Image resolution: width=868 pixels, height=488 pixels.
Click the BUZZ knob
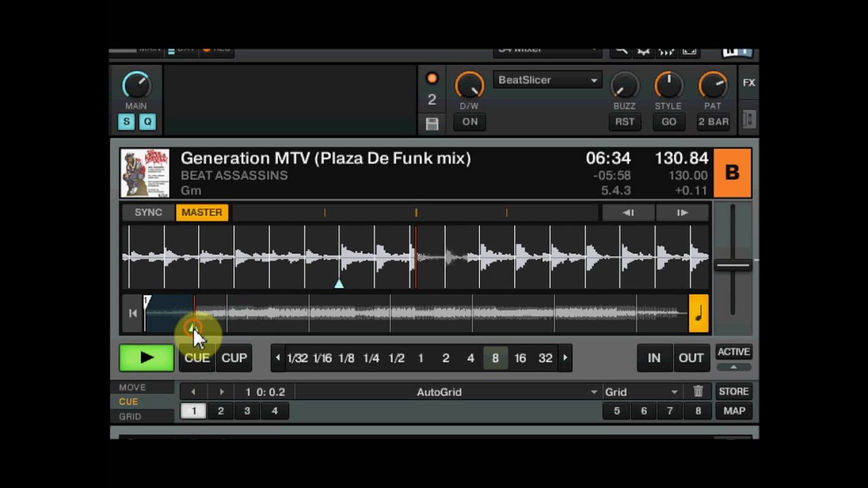[x=625, y=85]
